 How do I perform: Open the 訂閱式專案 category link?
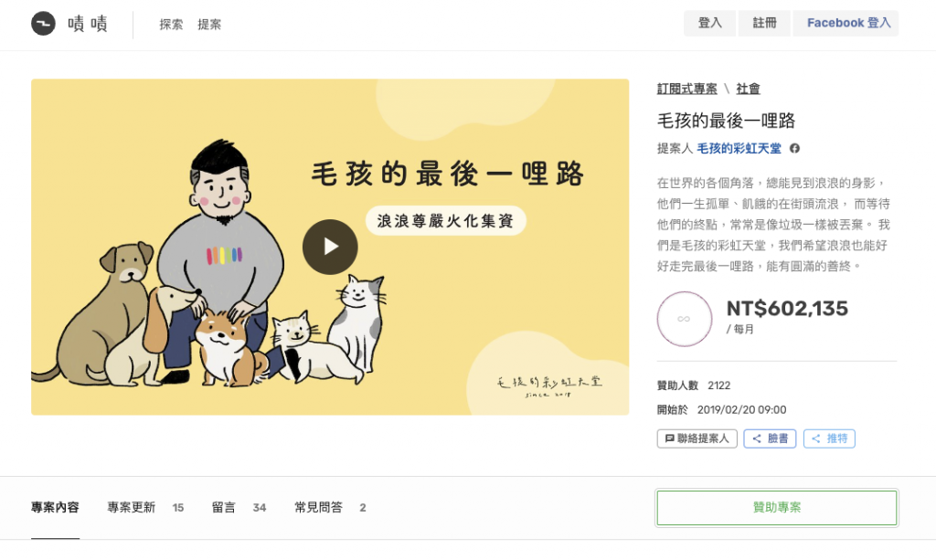(687, 89)
